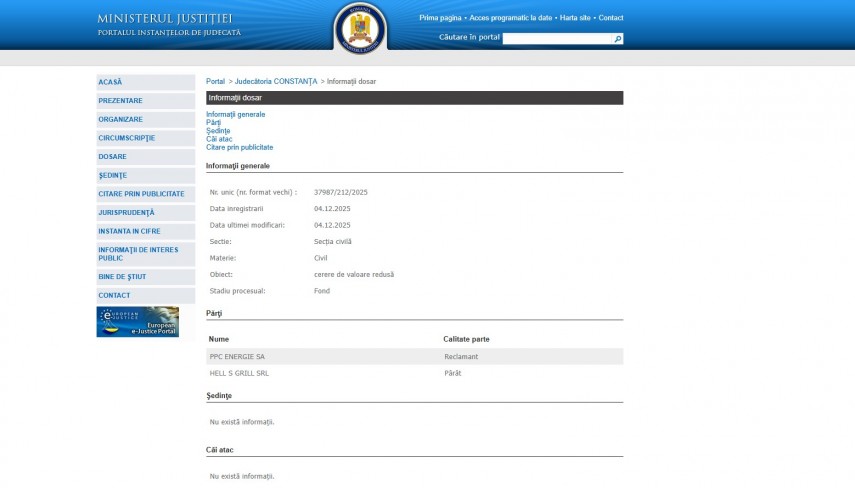The width and height of the screenshot is (855, 488).
Task: Navigate to Judecătoria CONSTANŢA breadcrumb
Action: pos(275,81)
